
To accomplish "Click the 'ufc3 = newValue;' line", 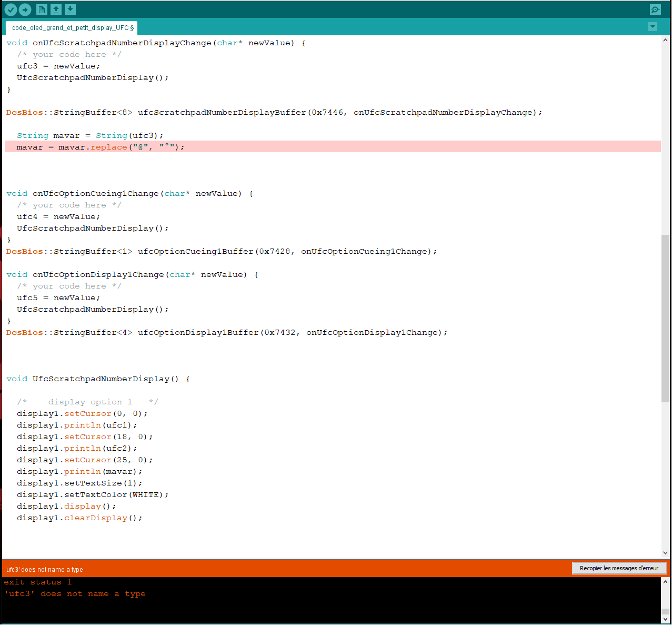I will (x=58, y=66).
